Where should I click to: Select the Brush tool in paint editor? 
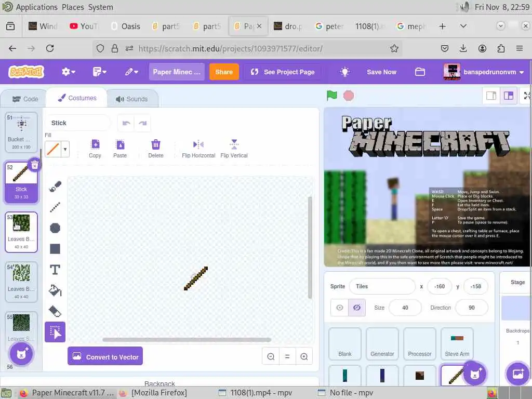55,187
